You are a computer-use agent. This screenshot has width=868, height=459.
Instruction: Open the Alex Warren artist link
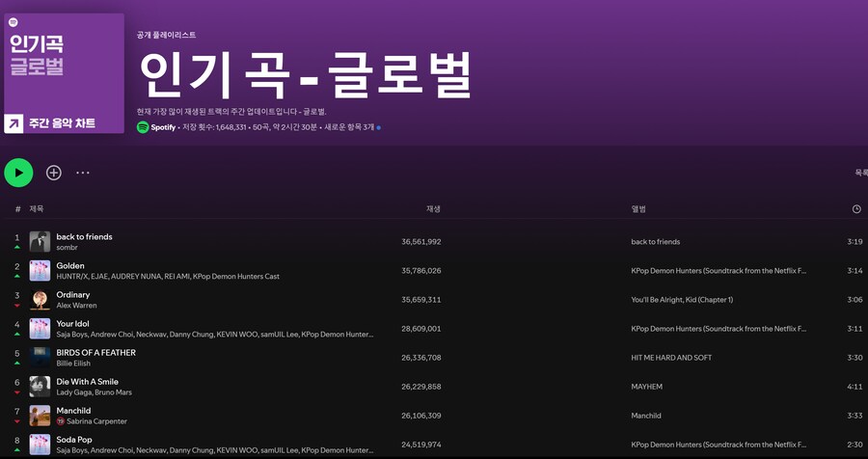pyautogui.click(x=76, y=306)
